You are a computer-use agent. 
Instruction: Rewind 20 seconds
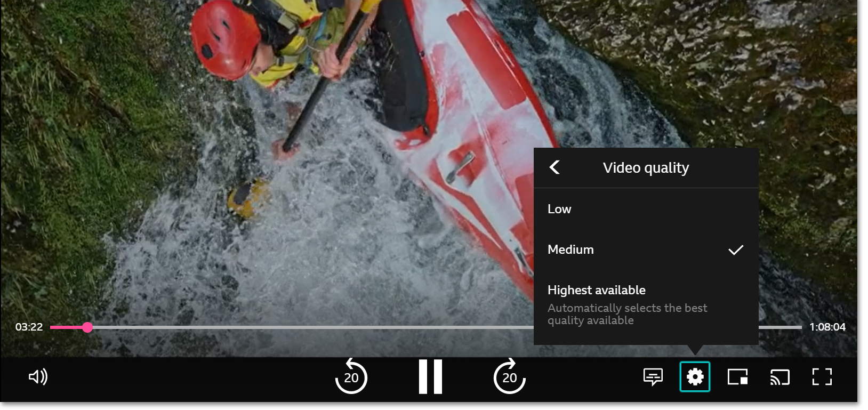351,376
